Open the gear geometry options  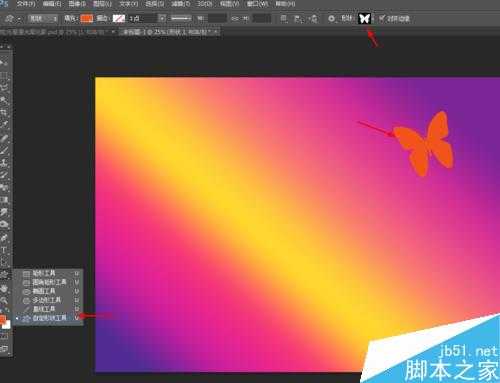coord(331,19)
